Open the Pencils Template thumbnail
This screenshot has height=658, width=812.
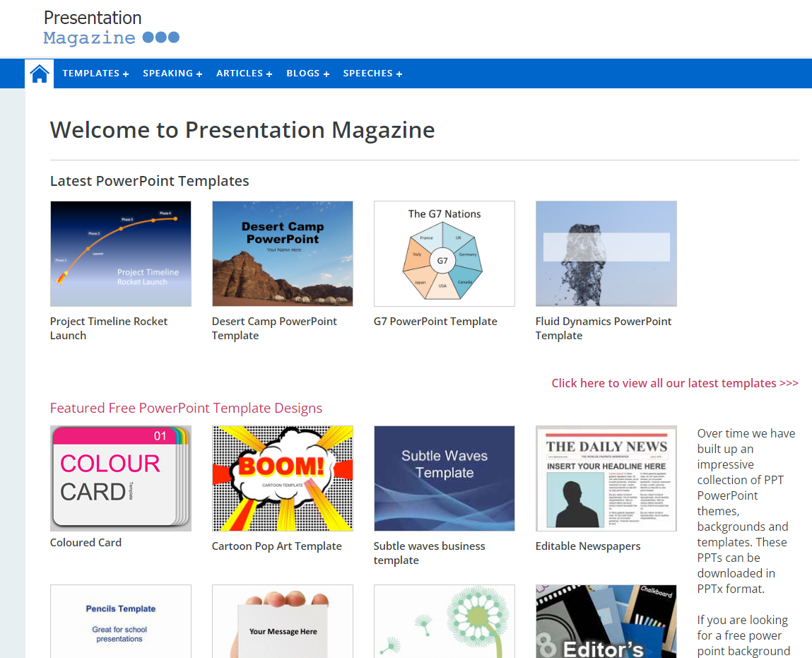pos(121,622)
